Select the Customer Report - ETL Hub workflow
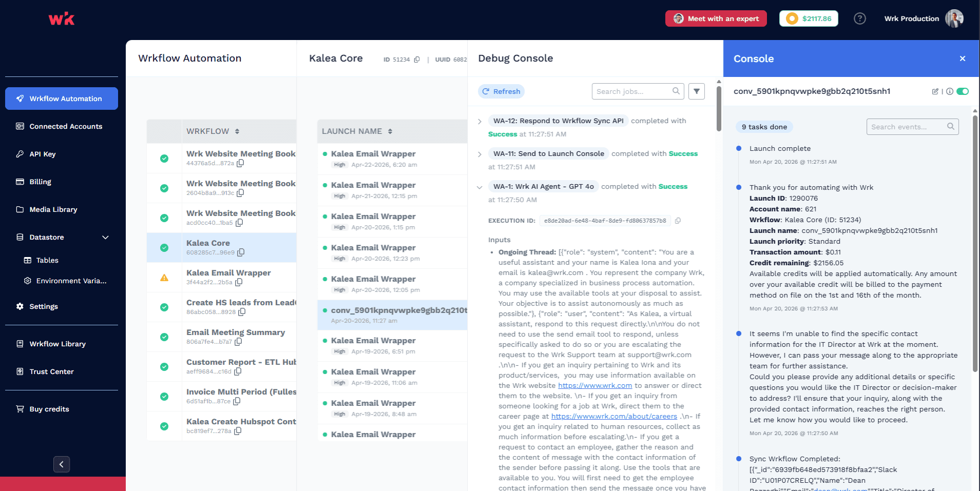The width and height of the screenshot is (980, 491). (222, 367)
